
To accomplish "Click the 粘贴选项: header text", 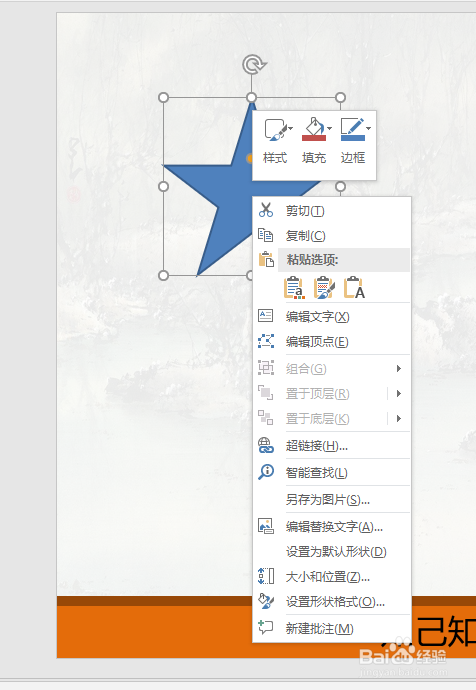I will [x=312, y=260].
